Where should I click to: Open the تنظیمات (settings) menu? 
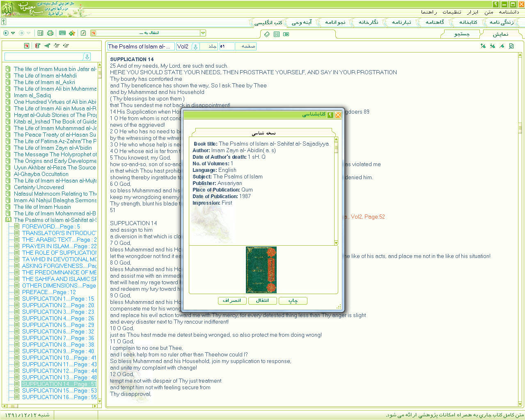(452, 12)
